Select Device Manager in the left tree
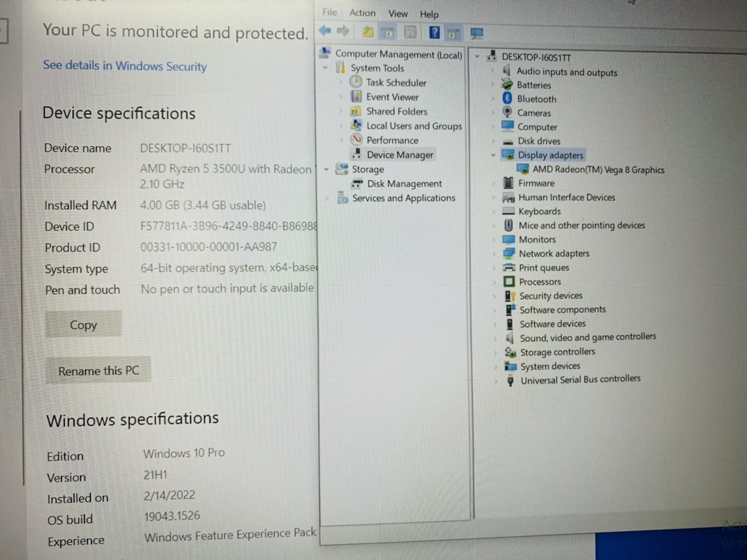 (x=400, y=155)
